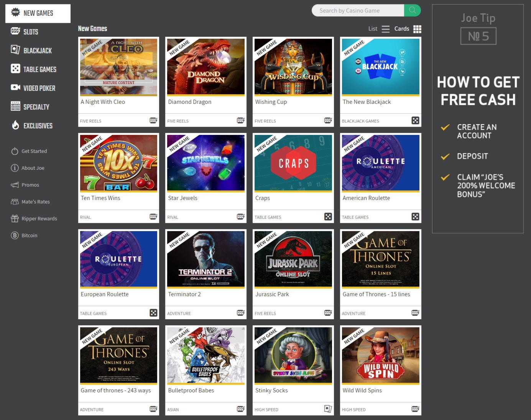Focus the Search by Casino Game field

pyautogui.click(x=358, y=10)
